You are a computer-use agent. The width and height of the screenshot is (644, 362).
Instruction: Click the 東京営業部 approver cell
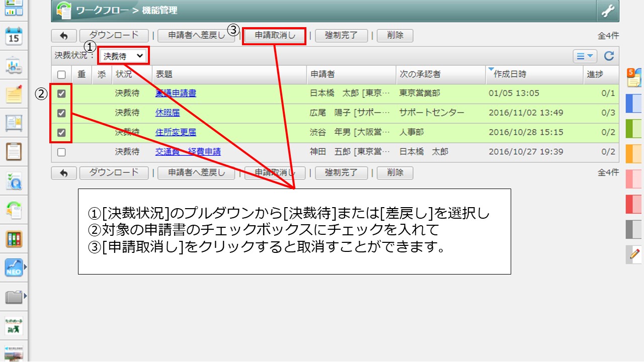point(420,94)
